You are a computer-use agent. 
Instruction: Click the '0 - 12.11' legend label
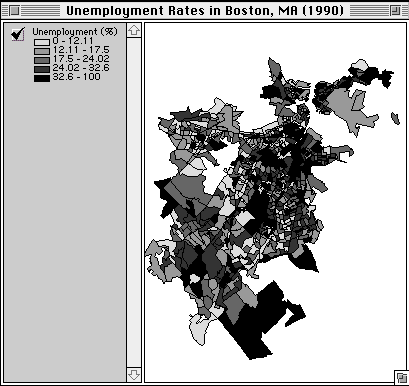(x=73, y=41)
